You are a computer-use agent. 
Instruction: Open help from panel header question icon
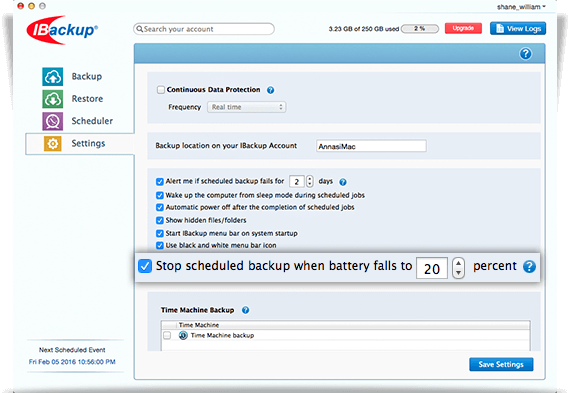click(525, 54)
